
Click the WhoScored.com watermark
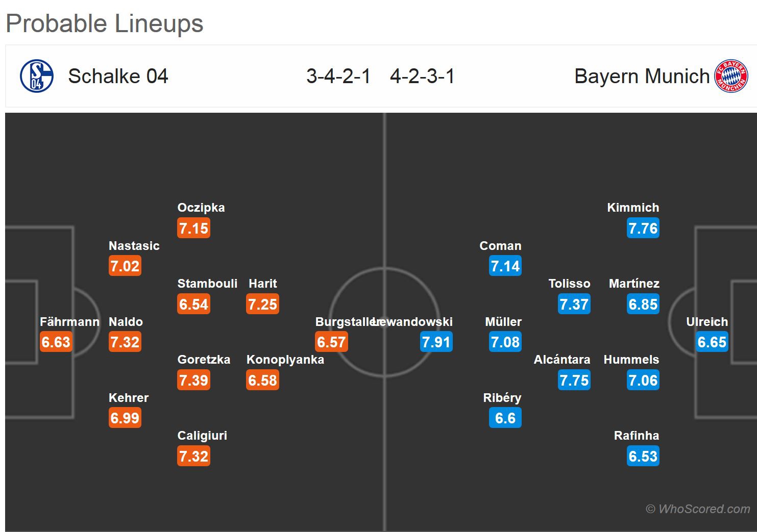pyautogui.click(x=698, y=509)
